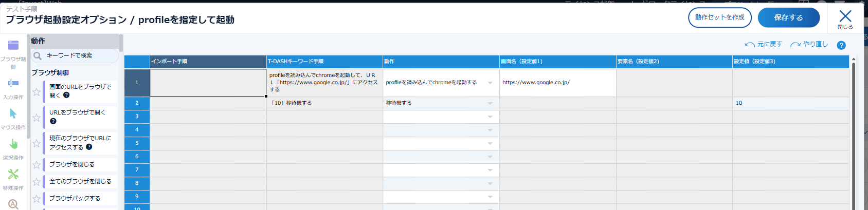Image resolution: width=868 pixels, height=210 pixels.
Task: Click row 1 T-DASH keyword step cell
Action: pyautogui.click(x=324, y=83)
